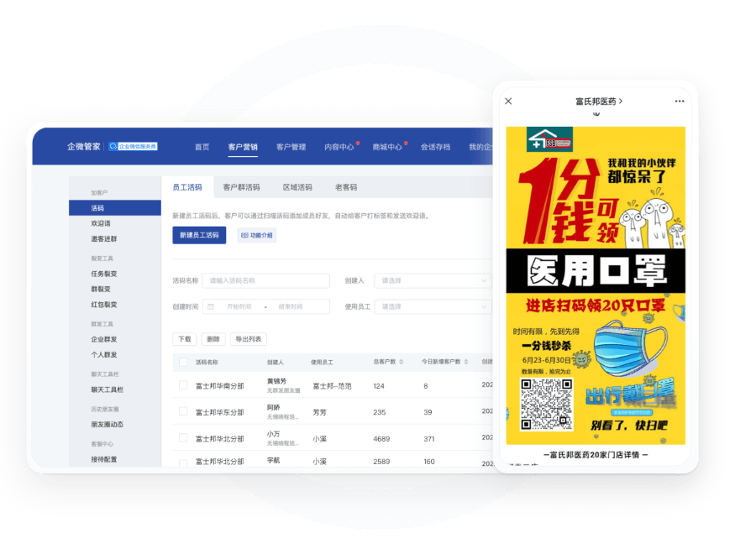
Task: Select 朋友圈动态 in the sidebar
Action: point(107,425)
